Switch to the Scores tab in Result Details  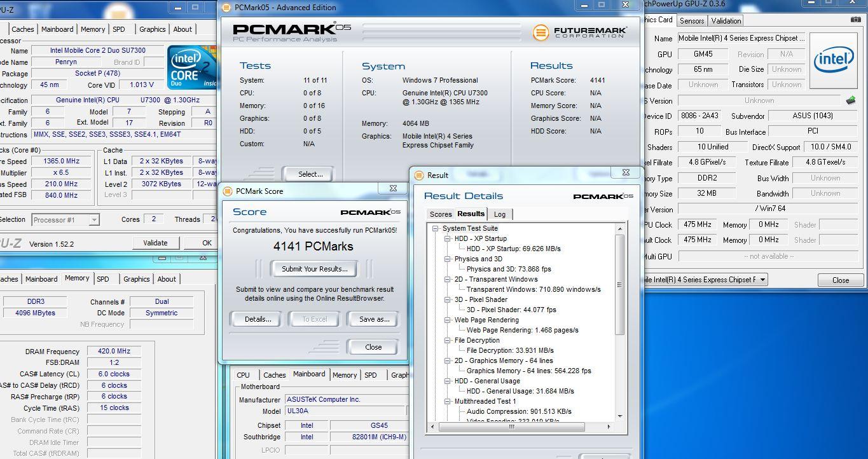[x=440, y=214]
